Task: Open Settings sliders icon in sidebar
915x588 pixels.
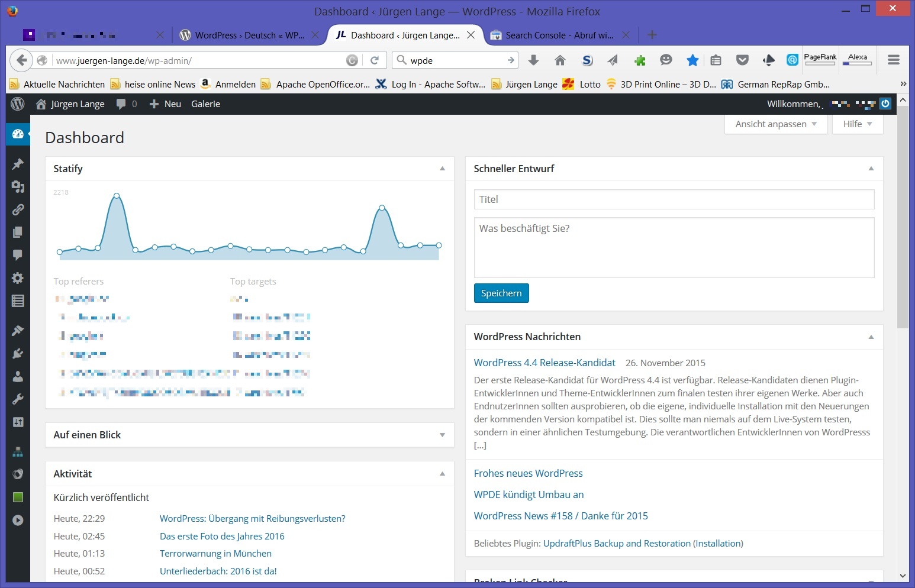Action: pos(18,422)
